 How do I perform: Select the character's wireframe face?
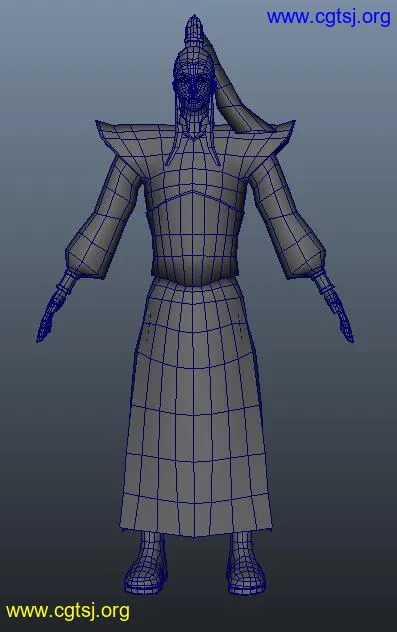click(x=194, y=92)
